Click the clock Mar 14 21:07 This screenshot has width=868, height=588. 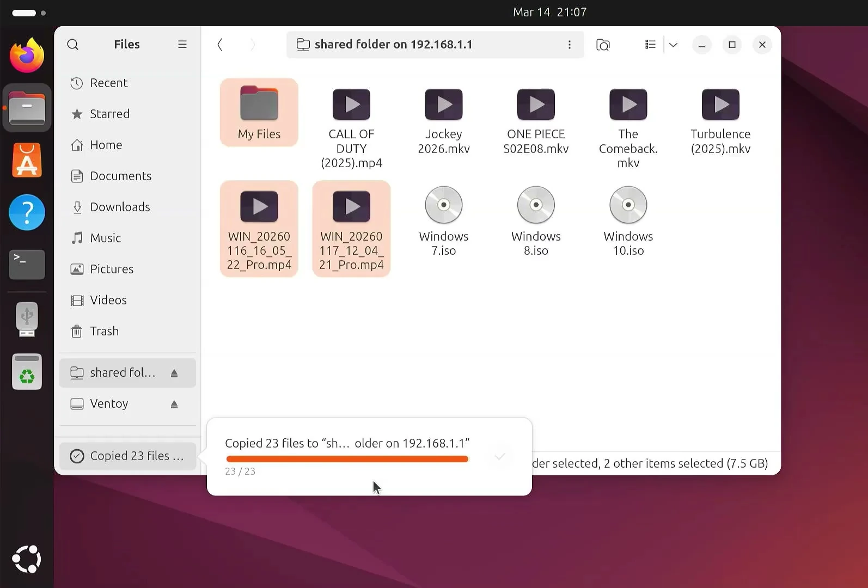click(x=549, y=12)
